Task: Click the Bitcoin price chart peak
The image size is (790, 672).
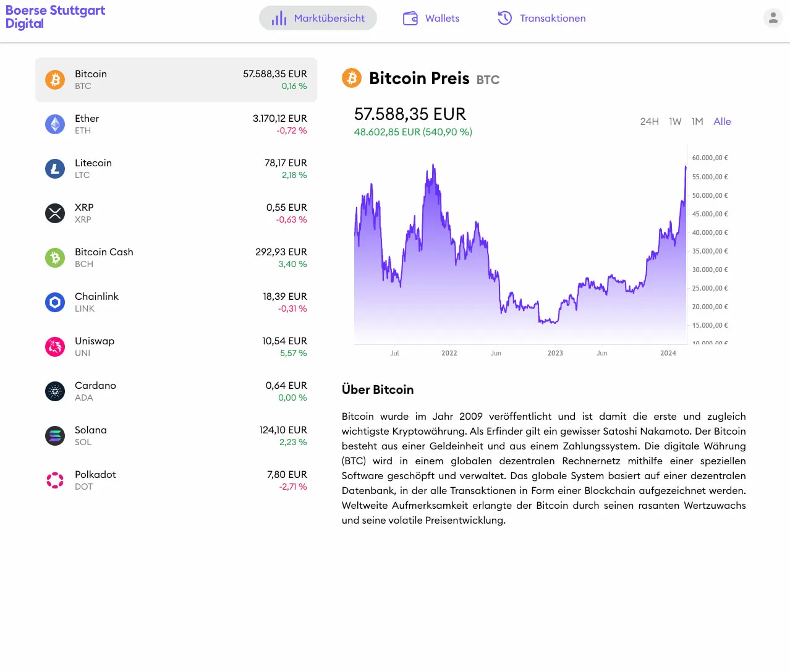Action: (686, 167)
